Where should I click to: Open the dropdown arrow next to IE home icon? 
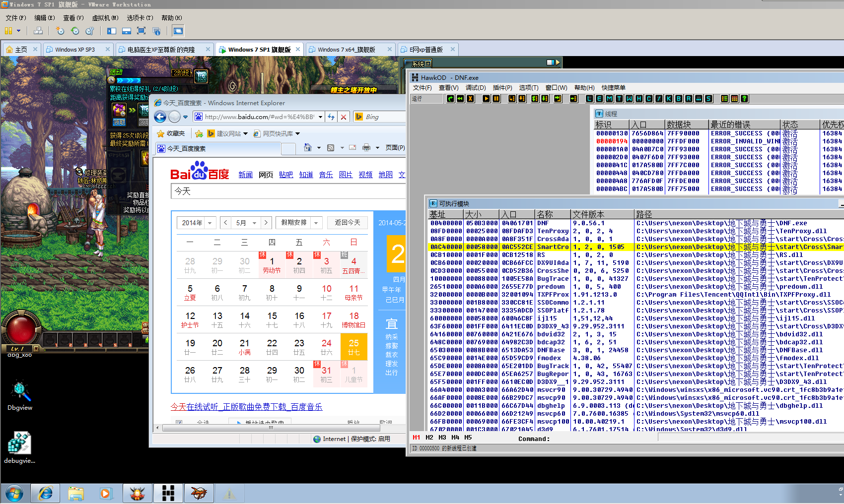318,147
